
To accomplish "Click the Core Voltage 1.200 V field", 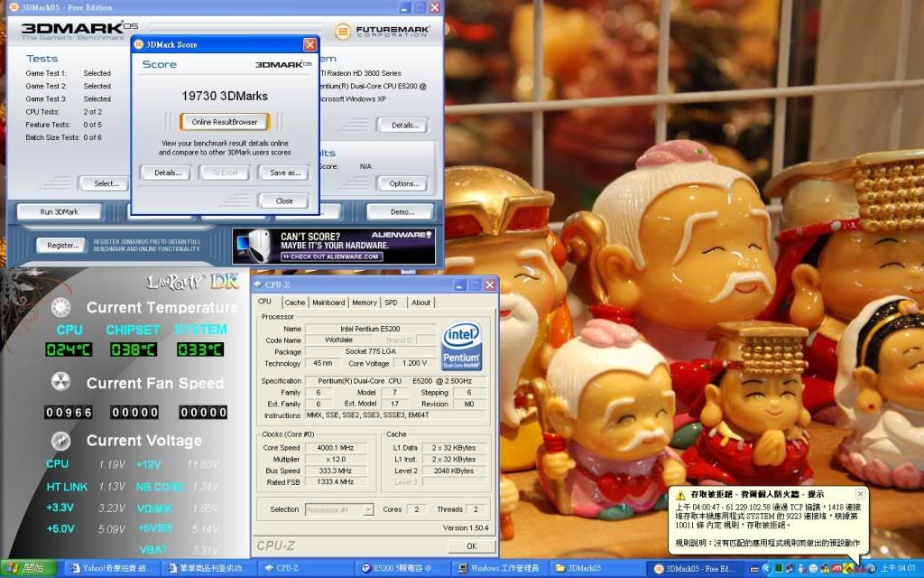I will 414,363.
